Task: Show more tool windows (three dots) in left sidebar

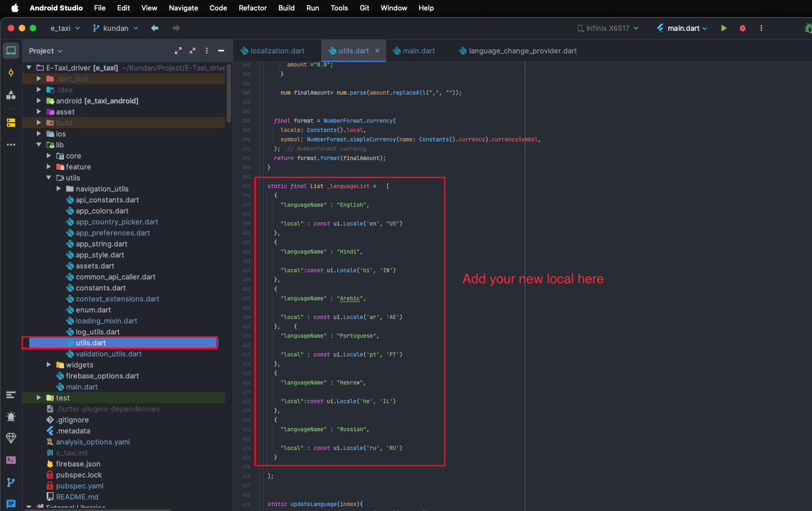Action: 11,145
